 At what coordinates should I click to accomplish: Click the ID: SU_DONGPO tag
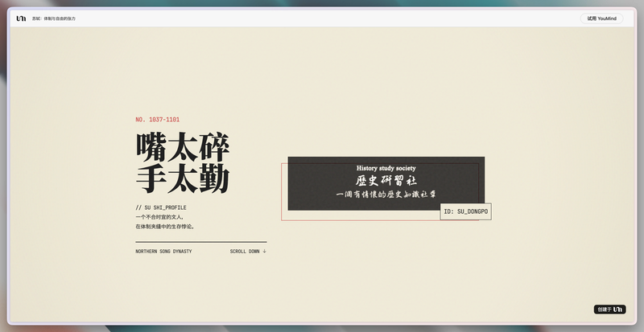click(466, 211)
